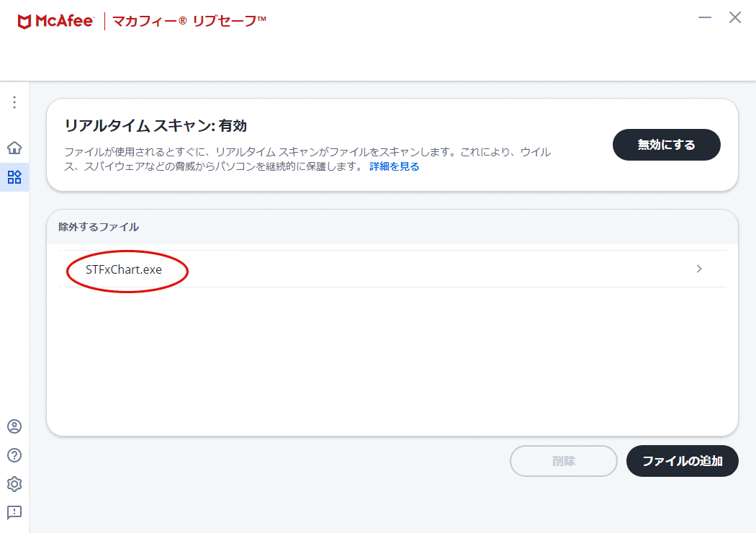The image size is (756, 533).
Task: Click the 無効にする button
Action: [666, 145]
